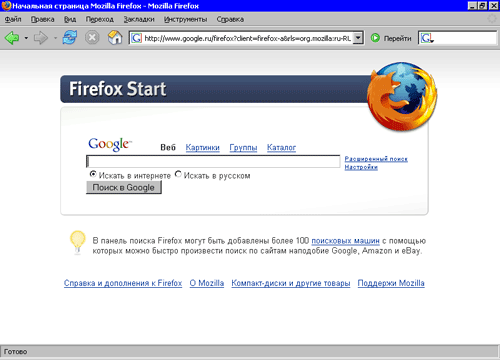Screen dimensions: 500x360
Task: Click the Google search text field
Action: 213,161
